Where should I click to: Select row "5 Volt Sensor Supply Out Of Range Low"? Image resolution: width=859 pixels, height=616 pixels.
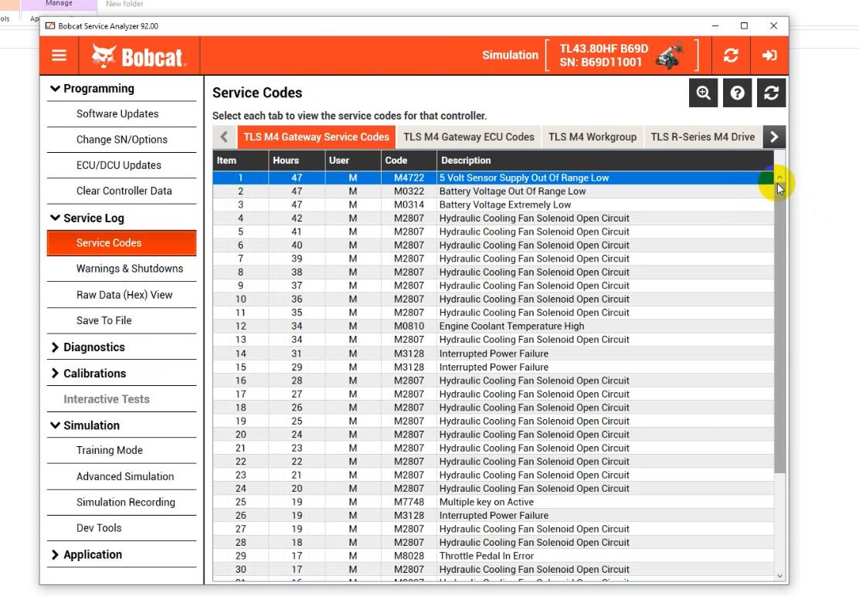click(493, 178)
